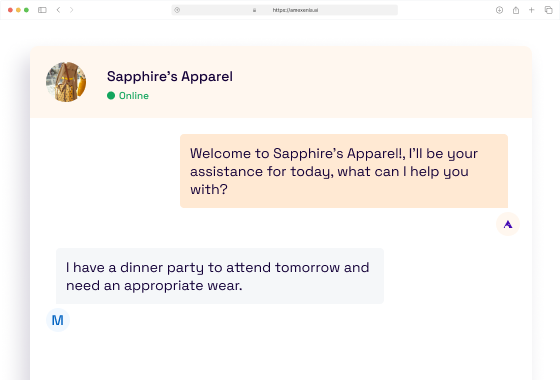
Task: Click the assistant avatar with purple logo
Action: [x=508, y=224]
